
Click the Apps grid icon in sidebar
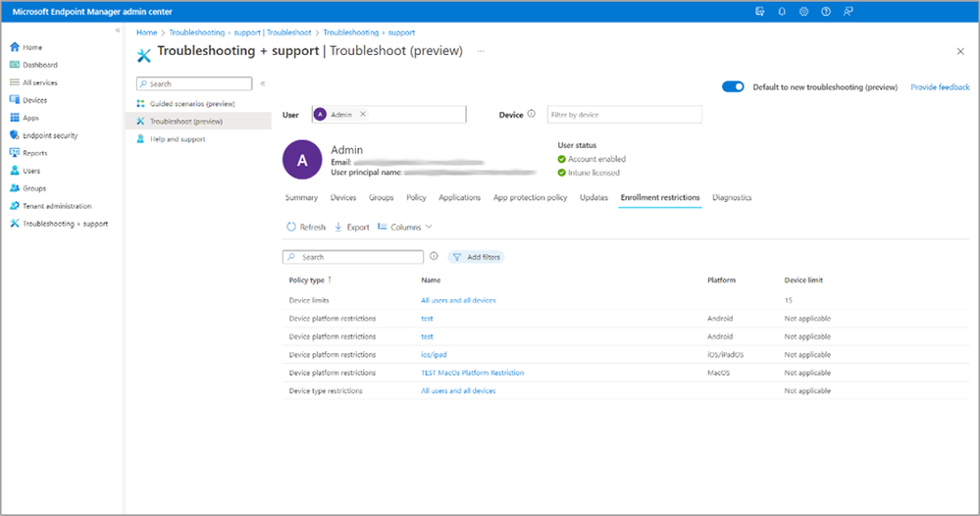15,118
